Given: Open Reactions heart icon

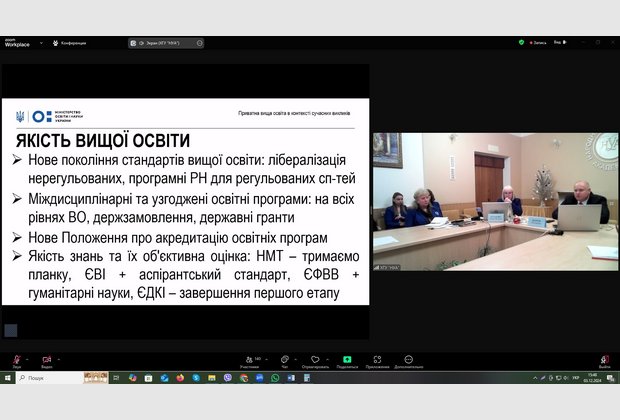Looking at the screenshot, I should (x=315, y=361).
